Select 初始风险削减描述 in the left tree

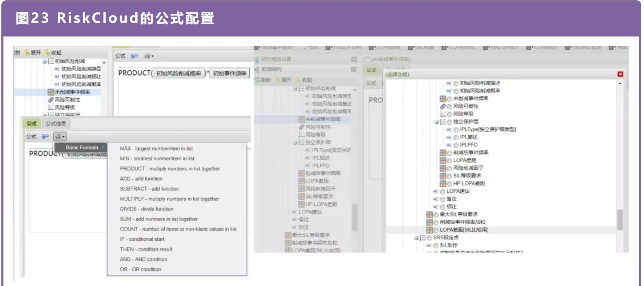pos(81,76)
